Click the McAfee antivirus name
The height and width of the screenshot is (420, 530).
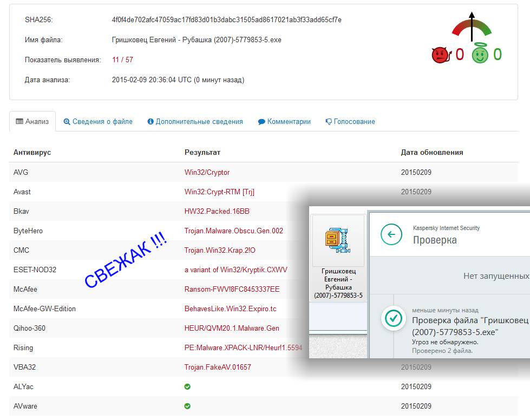[x=25, y=289]
